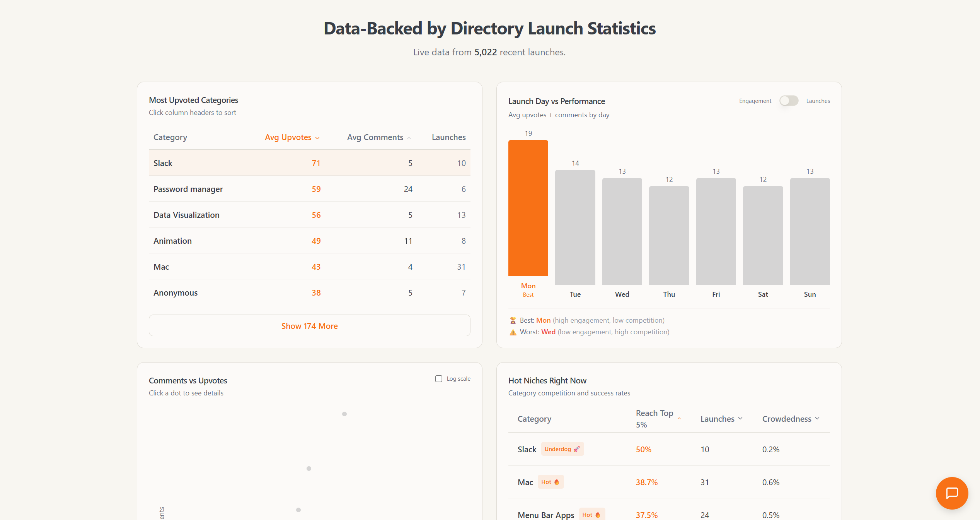The width and height of the screenshot is (980, 520).
Task: Open the Avg Comments sort options
Action: click(x=409, y=137)
